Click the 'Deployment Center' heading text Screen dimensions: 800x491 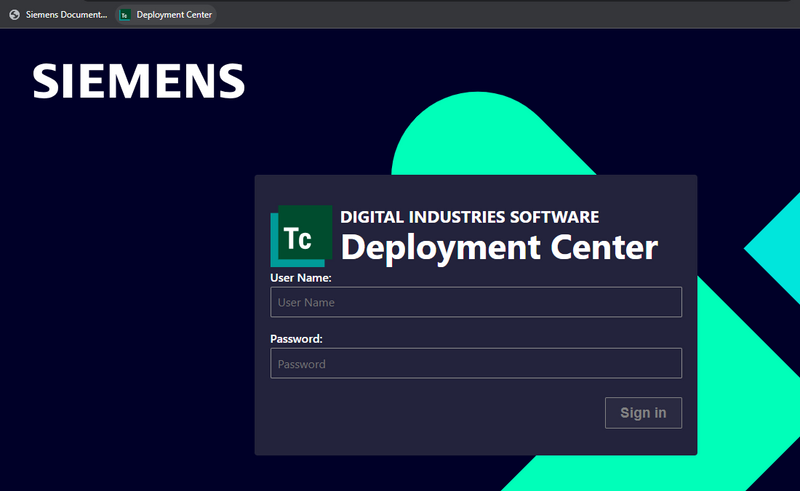(499, 247)
